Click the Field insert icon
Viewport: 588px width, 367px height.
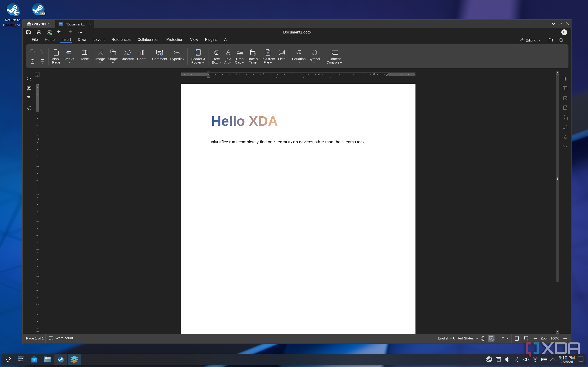pyautogui.click(x=282, y=55)
